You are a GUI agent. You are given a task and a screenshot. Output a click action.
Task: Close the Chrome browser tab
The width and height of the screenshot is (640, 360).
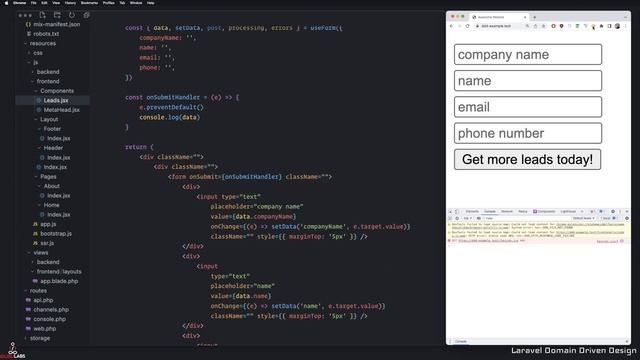click(x=525, y=17)
